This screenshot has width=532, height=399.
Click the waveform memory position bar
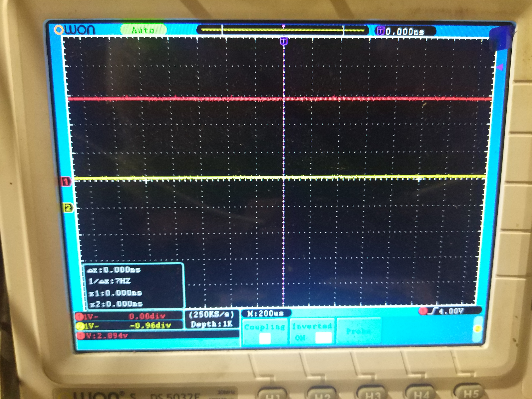tap(283, 30)
